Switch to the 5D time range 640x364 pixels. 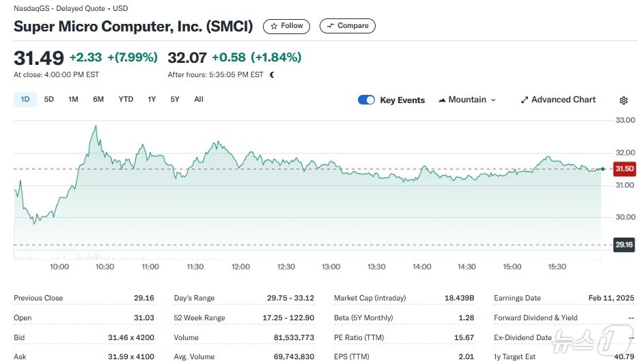coord(49,100)
